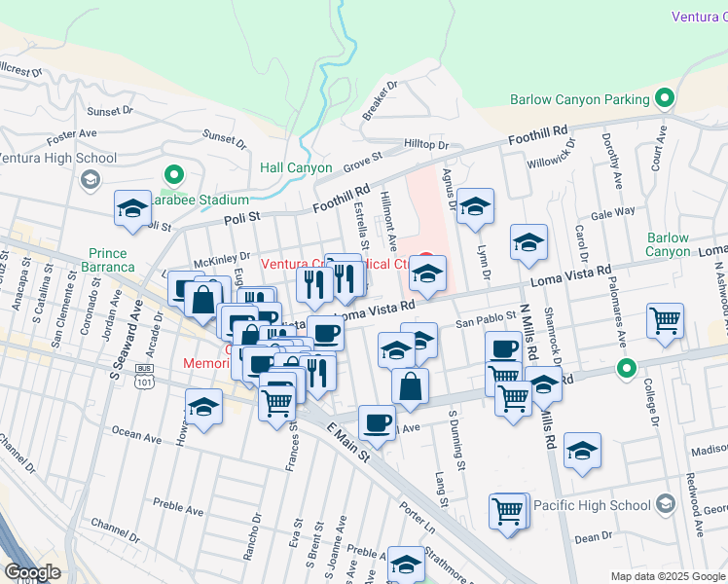The image size is (728, 584).
Task: Select the green pin near College Dr
Action: tap(627, 369)
